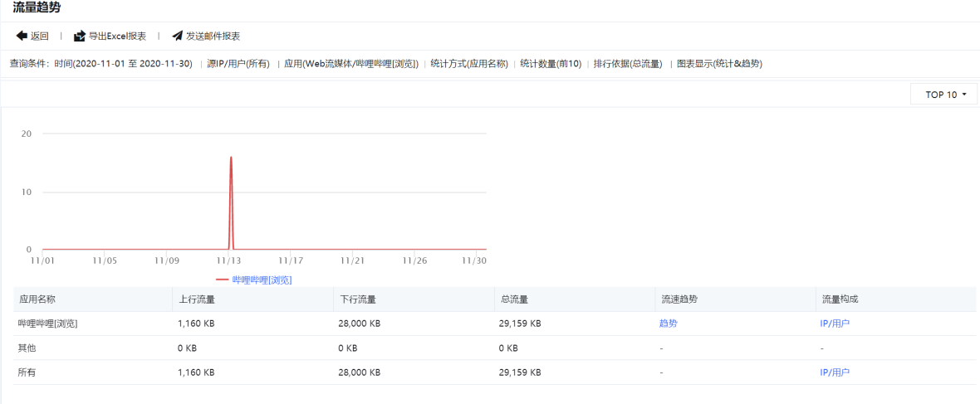
Task: Click the 流速趋势 column header
Action: [x=679, y=299]
